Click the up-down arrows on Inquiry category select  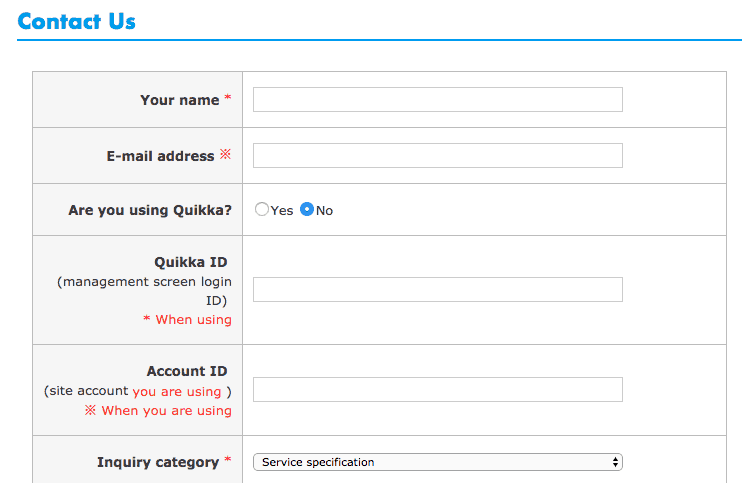(615, 462)
